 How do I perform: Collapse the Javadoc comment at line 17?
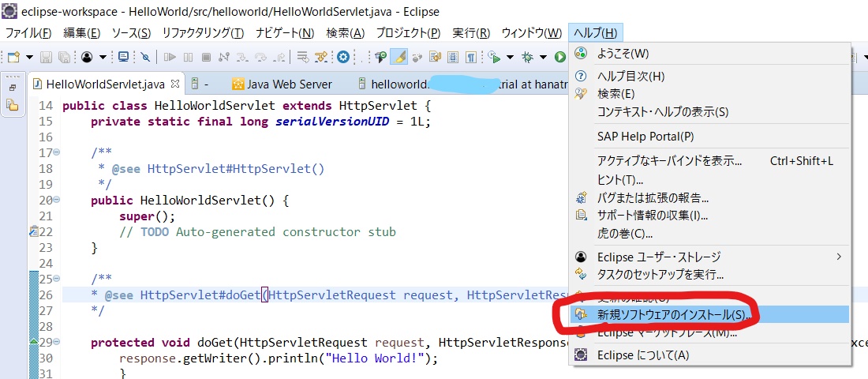click(56, 152)
